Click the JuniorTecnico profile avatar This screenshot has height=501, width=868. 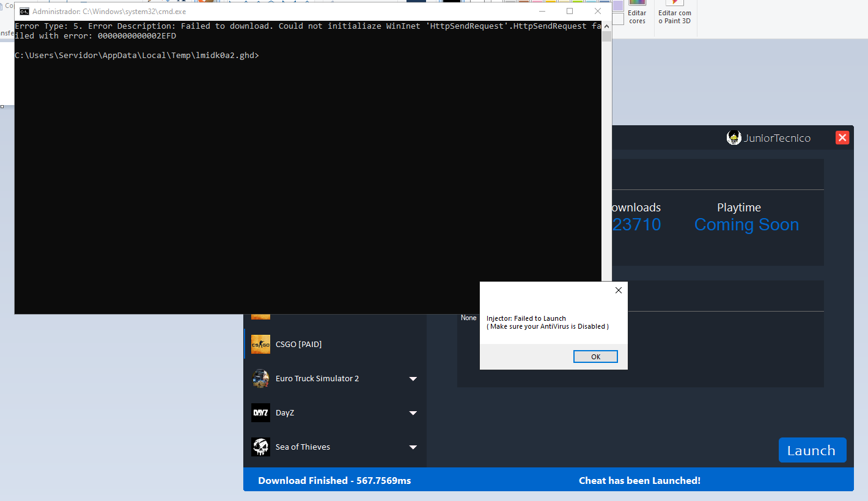point(734,138)
